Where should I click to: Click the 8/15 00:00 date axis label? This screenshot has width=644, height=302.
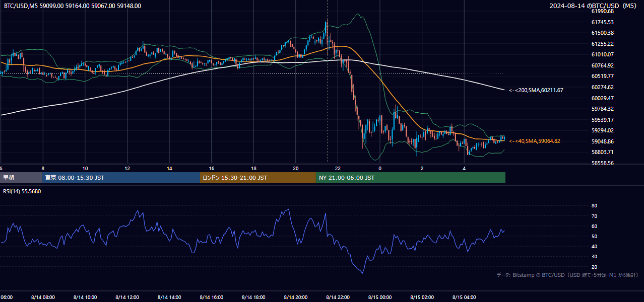(x=380, y=297)
